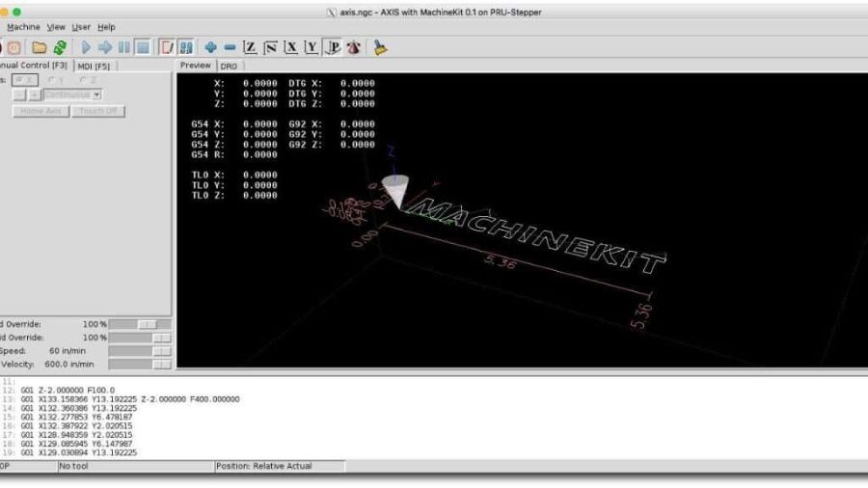This screenshot has height=488, width=868.
Task: Switch to Y front view
Action: coord(312,48)
